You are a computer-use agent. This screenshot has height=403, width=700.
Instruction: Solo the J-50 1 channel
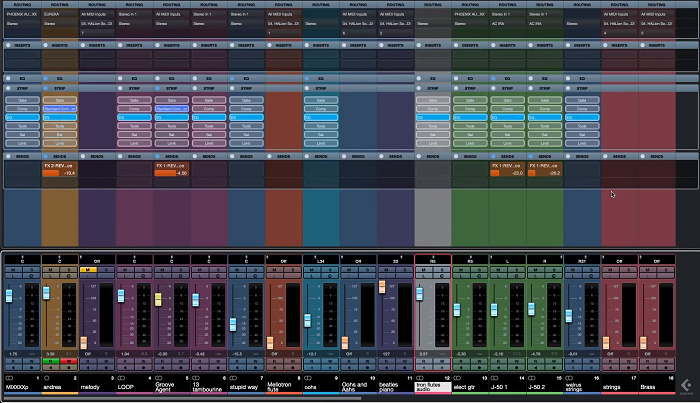point(517,270)
